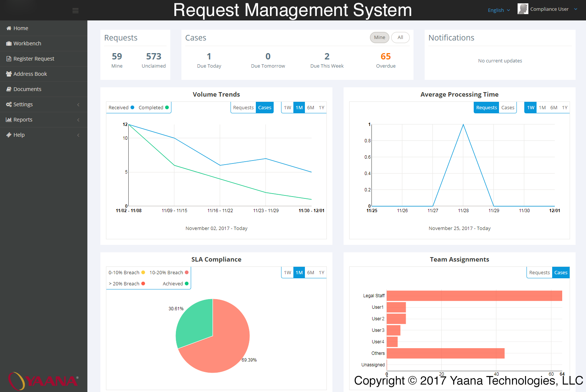Click the Help ticket icon

tap(9, 135)
